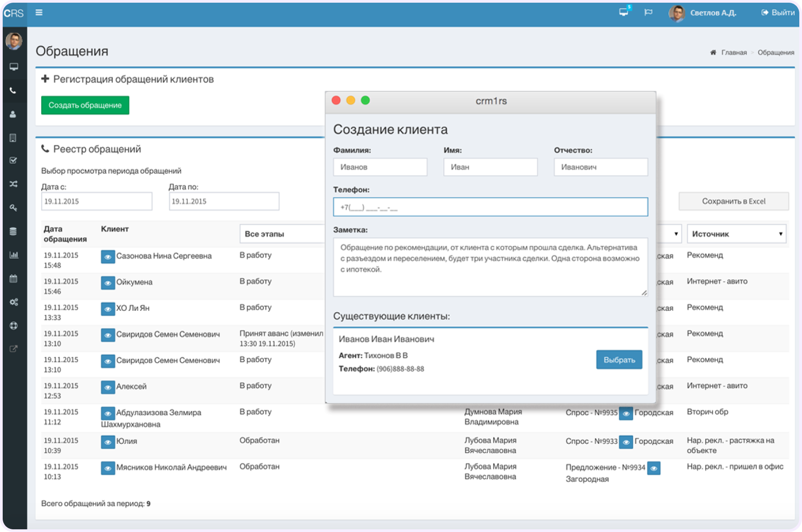Open the monitor notifications icon in the top bar
Image resolution: width=802 pixels, height=532 pixels.
point(624,12)
